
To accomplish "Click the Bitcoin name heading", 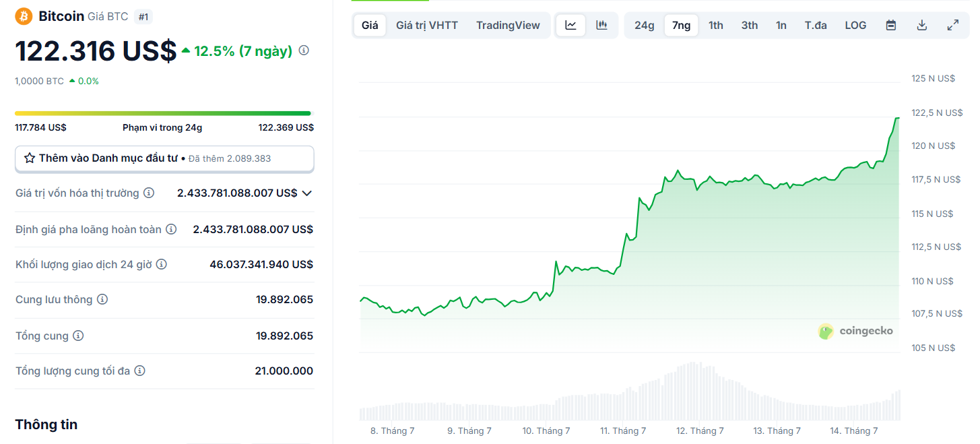I will (61, 16).
